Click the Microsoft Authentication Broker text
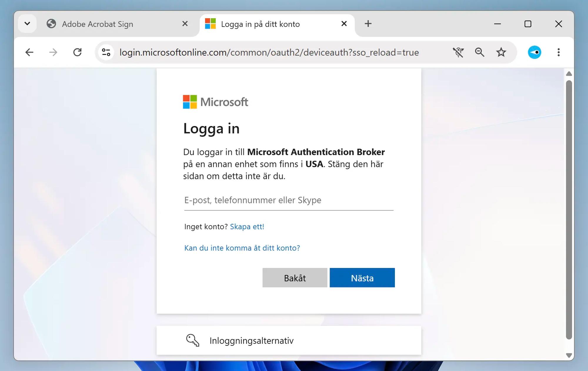 [316, 152]
